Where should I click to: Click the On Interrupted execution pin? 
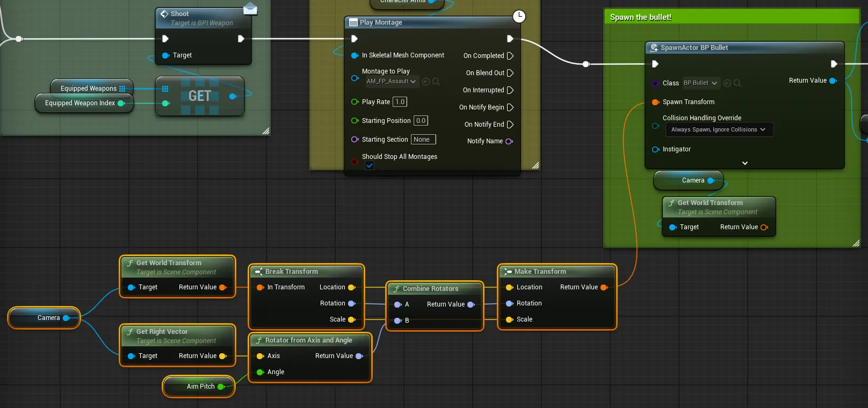pos(510,90)
